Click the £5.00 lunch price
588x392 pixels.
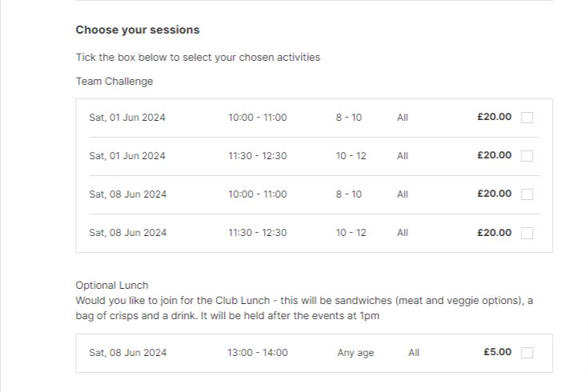point(498,352)
